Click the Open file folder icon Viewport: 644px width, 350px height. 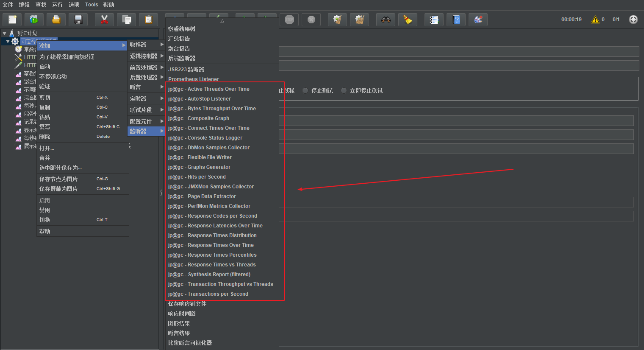tap(56, 20)
